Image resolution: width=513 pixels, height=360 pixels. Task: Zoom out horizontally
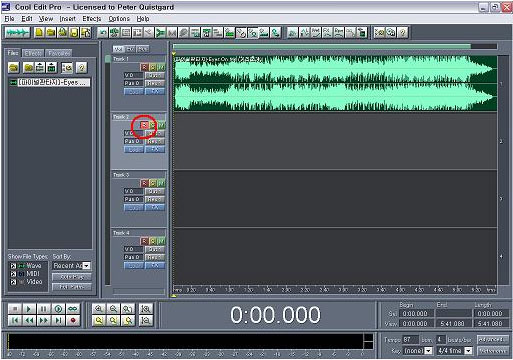[113, 309]
